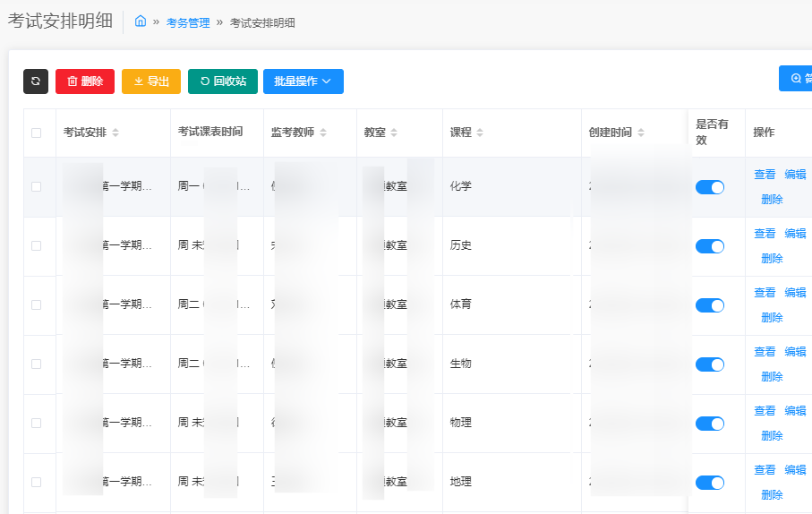
Task: Sort by 考试安排 column arrows
Action: pos(115,133)
